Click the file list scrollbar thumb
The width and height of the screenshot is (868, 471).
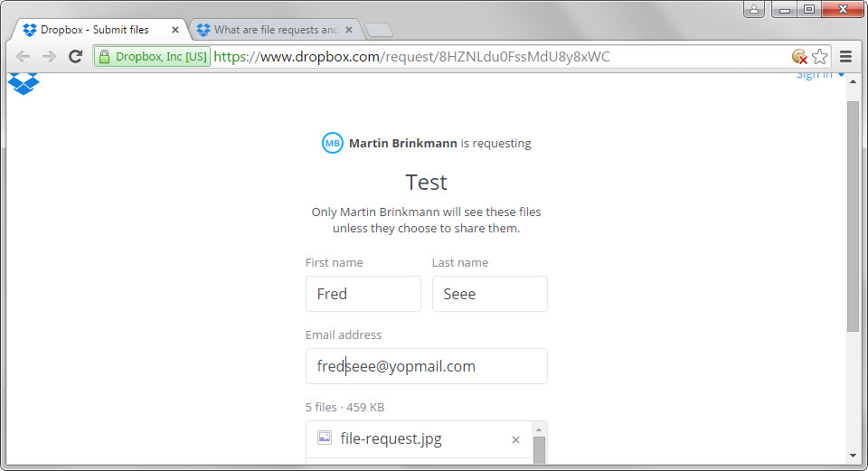tap(539, 450)
